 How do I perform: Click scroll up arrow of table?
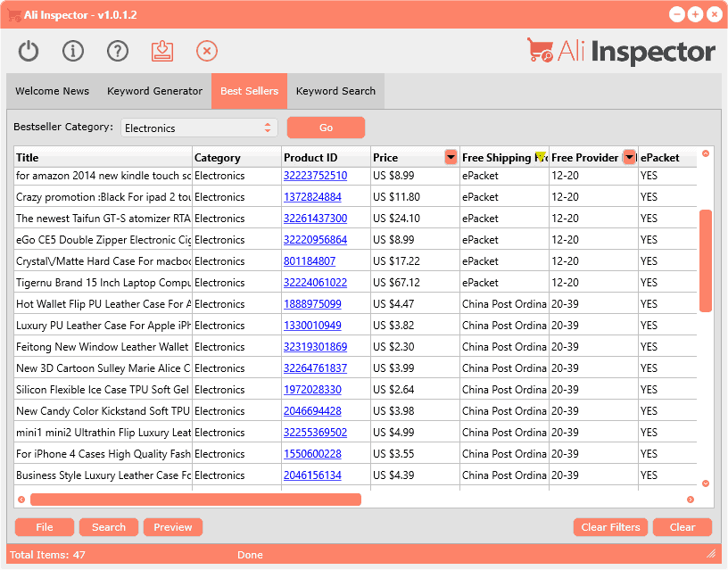coord(705,153)
